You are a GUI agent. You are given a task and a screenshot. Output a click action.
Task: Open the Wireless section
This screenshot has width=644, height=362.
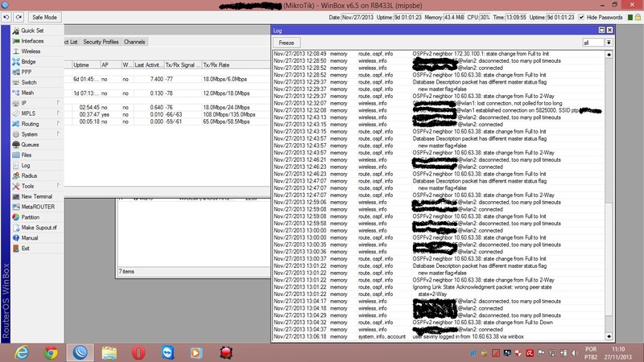(x=31, y=51)
